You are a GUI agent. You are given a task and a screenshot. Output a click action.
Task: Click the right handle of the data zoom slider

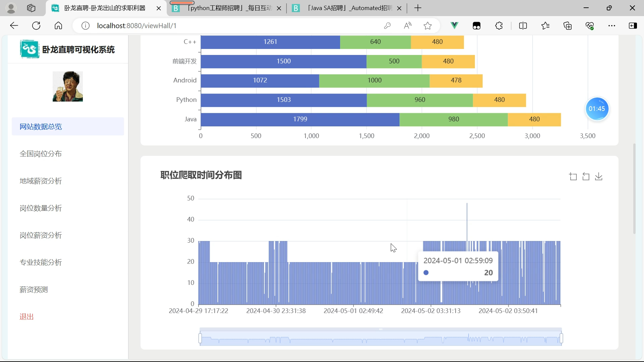(x=561, y=339)
